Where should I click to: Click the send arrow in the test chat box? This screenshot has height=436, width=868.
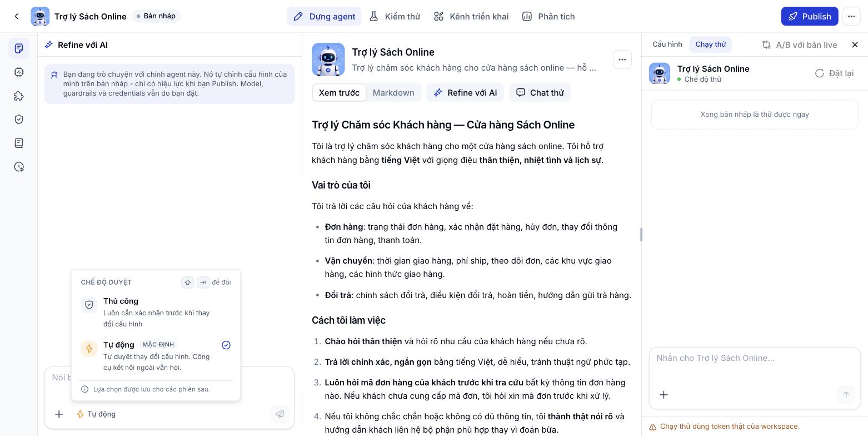tap(846, 395)
